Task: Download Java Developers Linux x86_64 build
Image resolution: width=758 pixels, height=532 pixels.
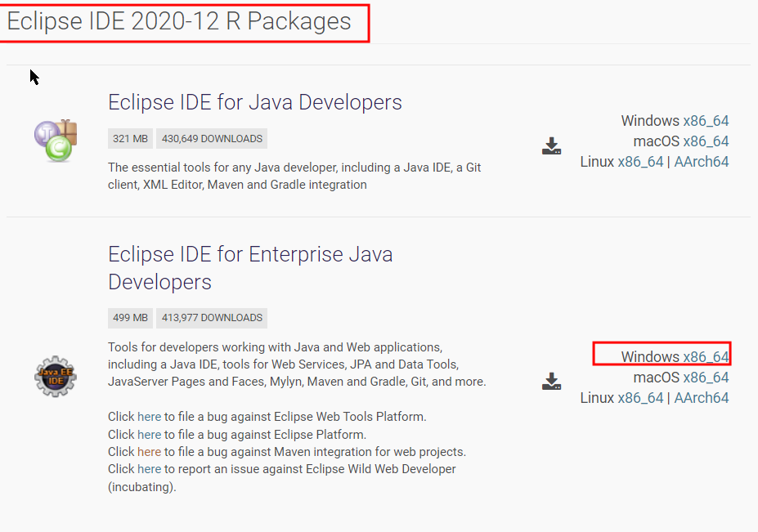Action: click(x=640, y=161)
